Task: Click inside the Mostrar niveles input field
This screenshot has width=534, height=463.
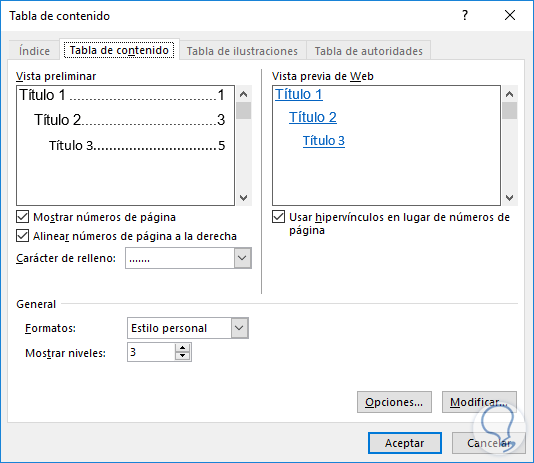Action: pos(151,352)
